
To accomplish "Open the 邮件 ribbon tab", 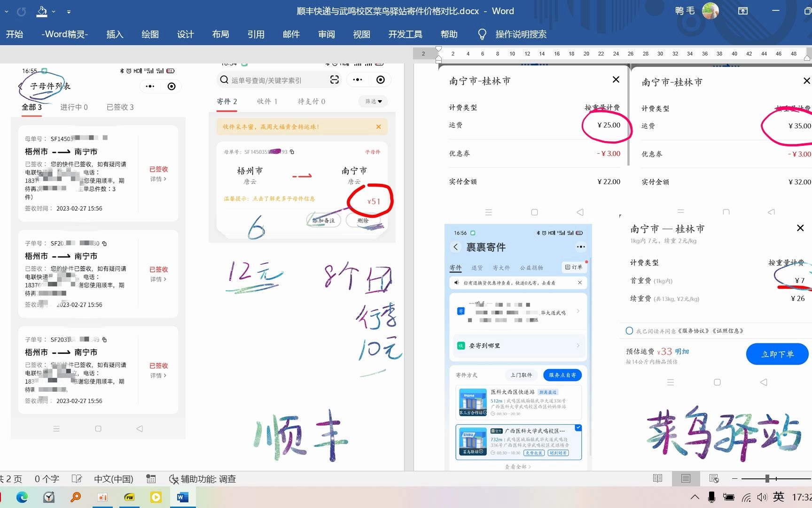I will point(291,34).
